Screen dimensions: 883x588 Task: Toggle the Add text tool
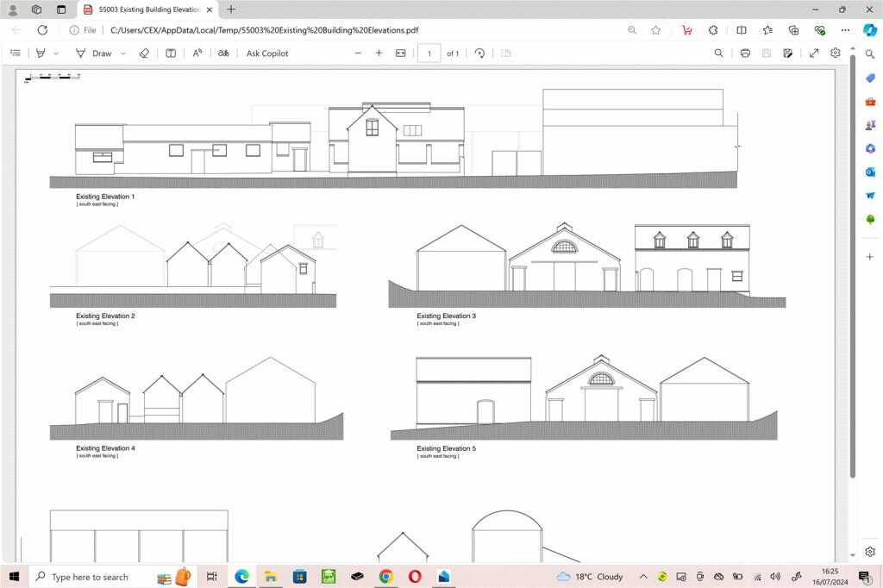click(x=171, y=53)
